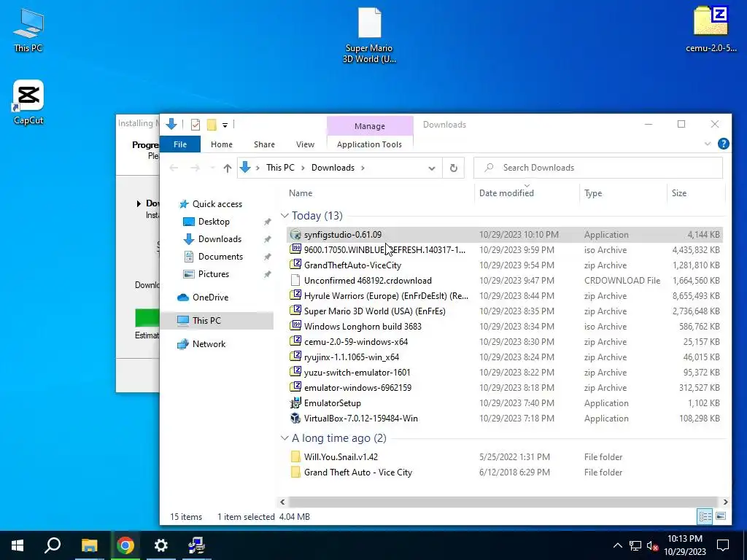Open the Manage contextual tab
Viewport: 747px width, 560px height.
pos(370,126)
